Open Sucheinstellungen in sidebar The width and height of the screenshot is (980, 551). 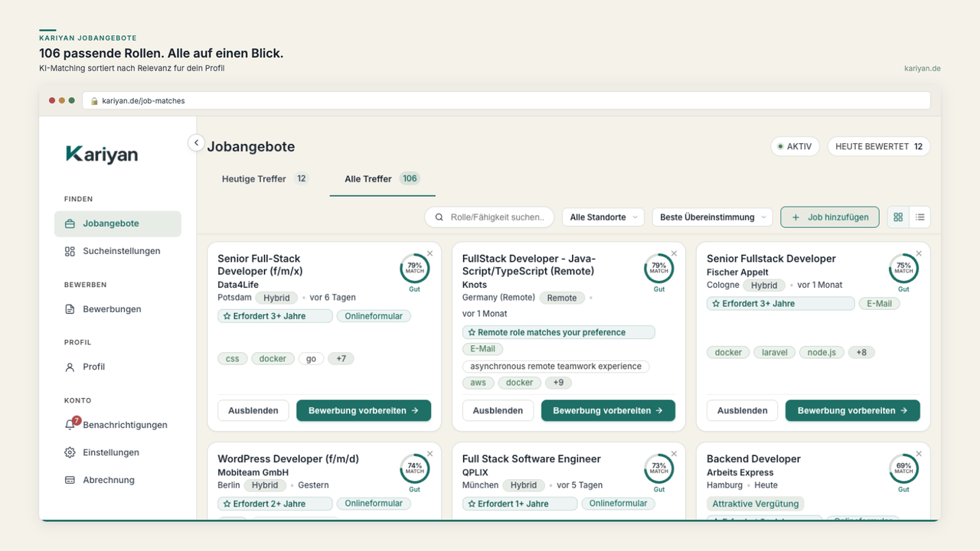point(118,251)
